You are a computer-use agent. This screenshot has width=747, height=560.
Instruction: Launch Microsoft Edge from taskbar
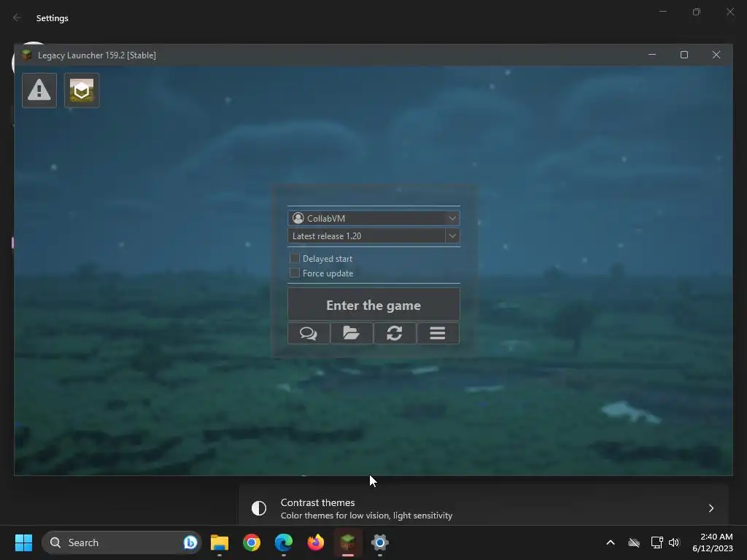click(284, 542)
